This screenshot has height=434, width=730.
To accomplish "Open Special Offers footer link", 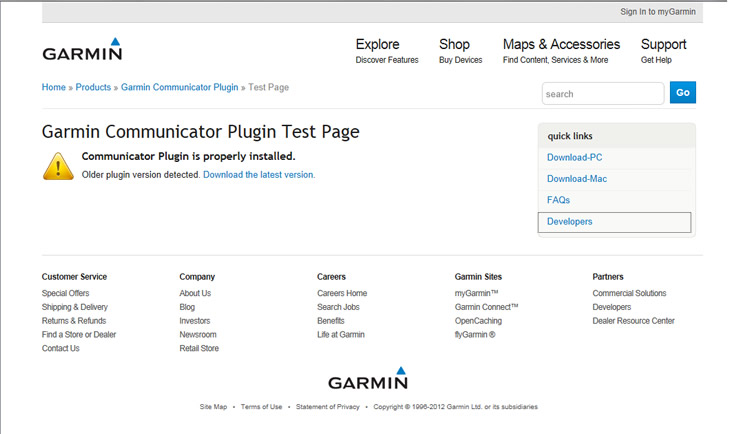I will coord(65,293).
